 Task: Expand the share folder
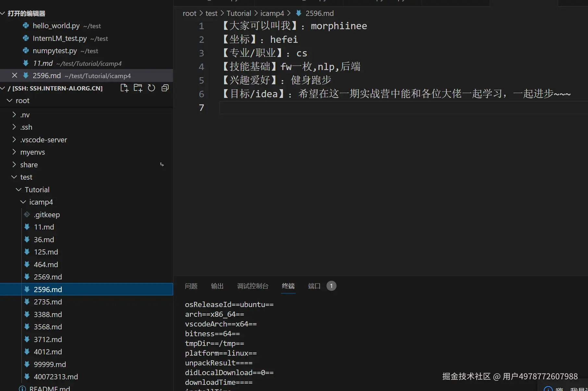14,164
